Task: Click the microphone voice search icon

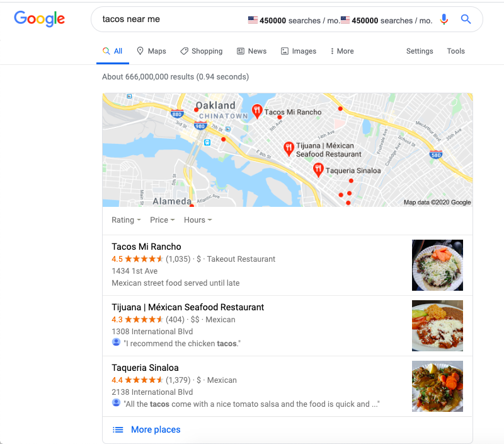Action: 444,20
